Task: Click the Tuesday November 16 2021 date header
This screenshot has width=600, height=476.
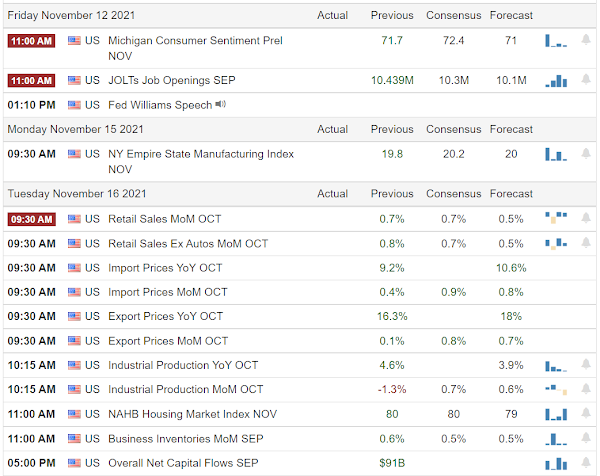Action: 76,194
